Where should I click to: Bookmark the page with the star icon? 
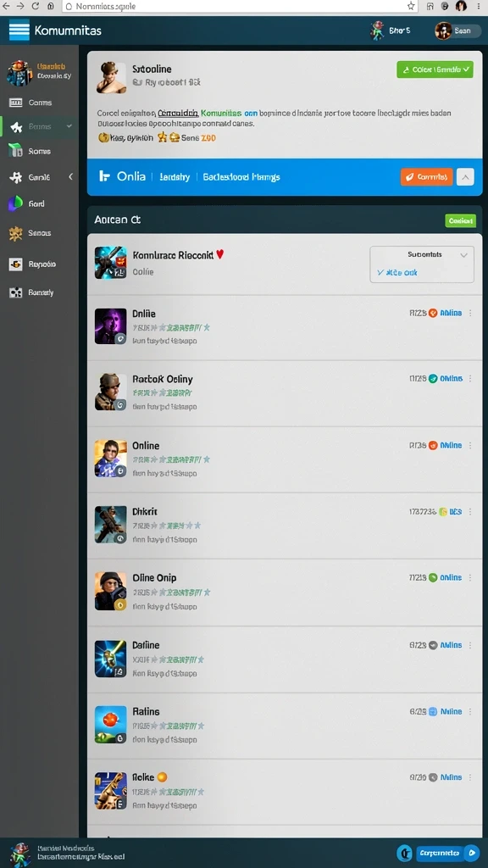tap(411, 6)
